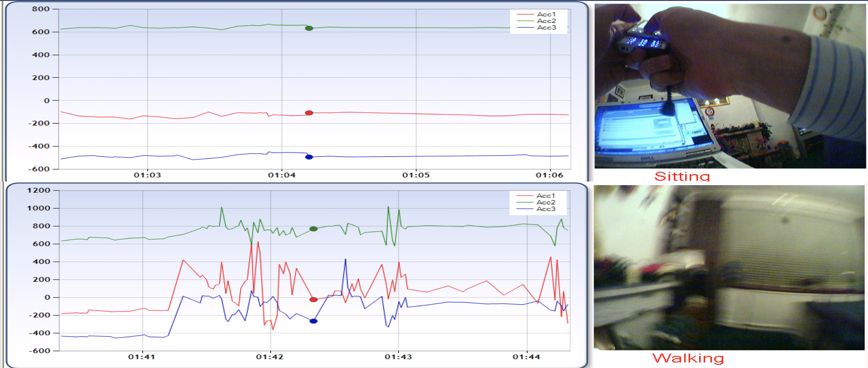
Task: Select Acc1 legend entry in sitting chart
Action: [546, 14]
